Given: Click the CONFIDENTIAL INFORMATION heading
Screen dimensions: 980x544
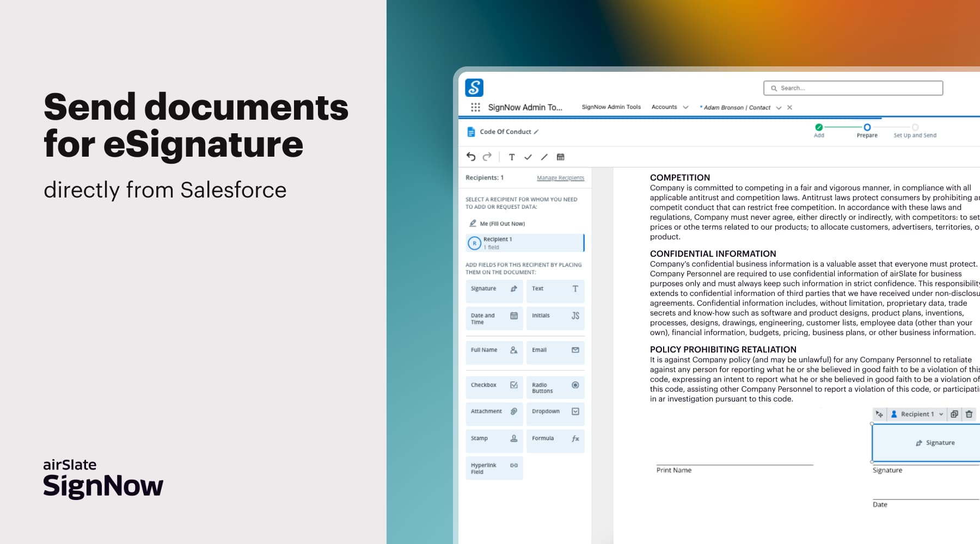Looking at the screenshot, I should (x=713, y=254).
